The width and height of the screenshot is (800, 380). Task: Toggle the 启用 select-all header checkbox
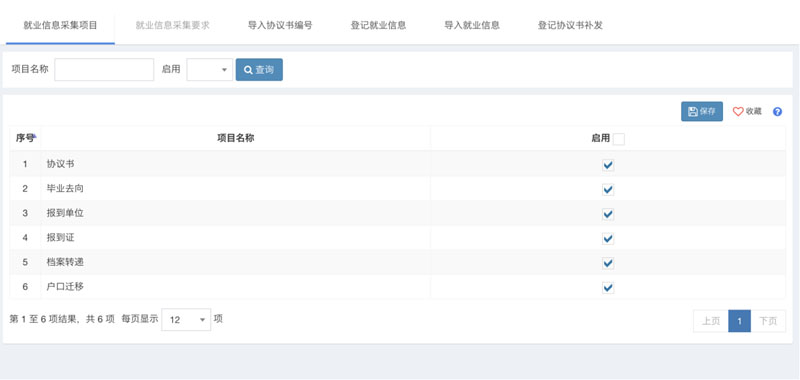(x=618, y=139)
